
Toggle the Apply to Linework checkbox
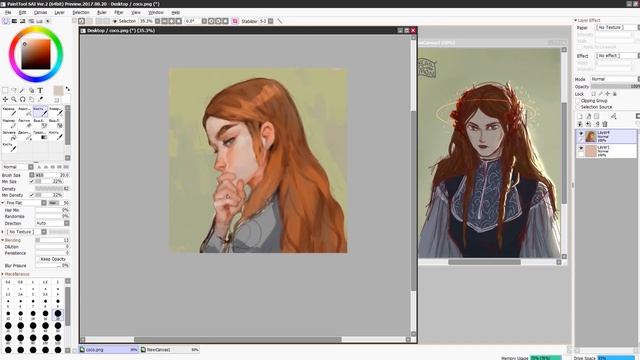(x=579, y=47)
